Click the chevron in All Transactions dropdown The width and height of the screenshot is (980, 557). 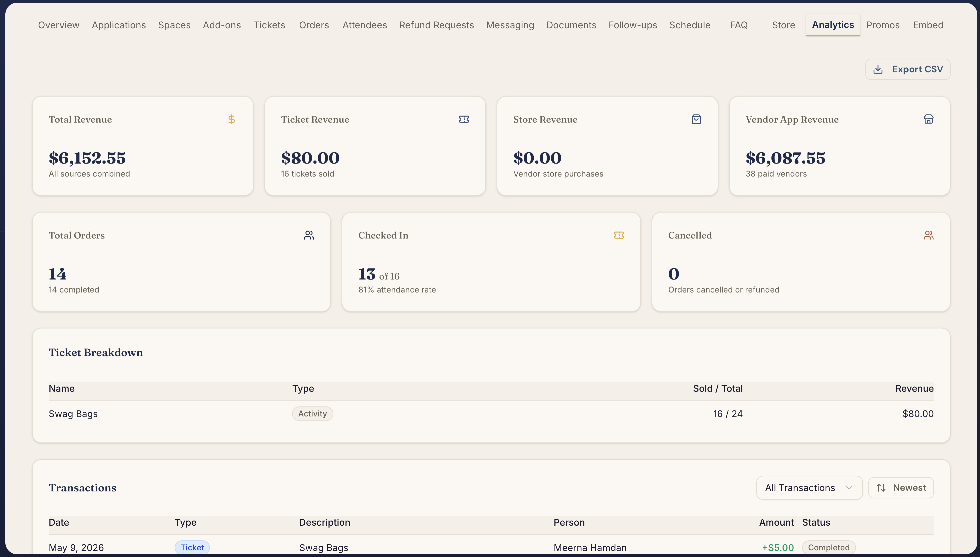click(x=849, y=488)
